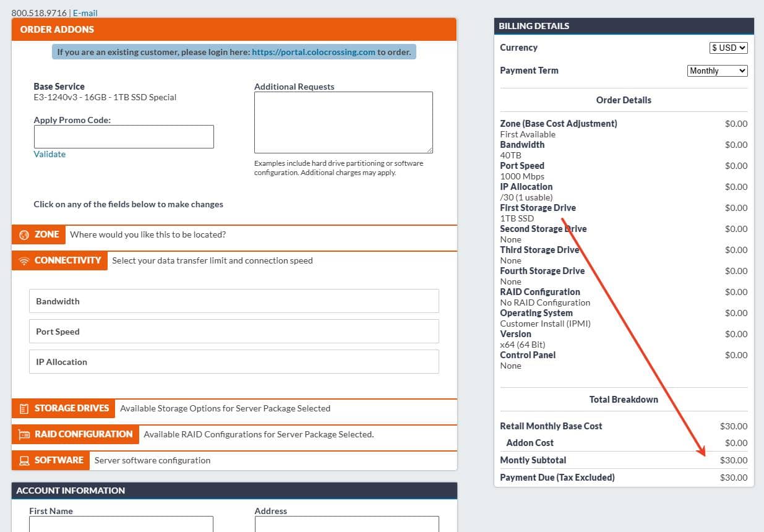
Task: Click the First Name input field
Action: tap(121, 524)
